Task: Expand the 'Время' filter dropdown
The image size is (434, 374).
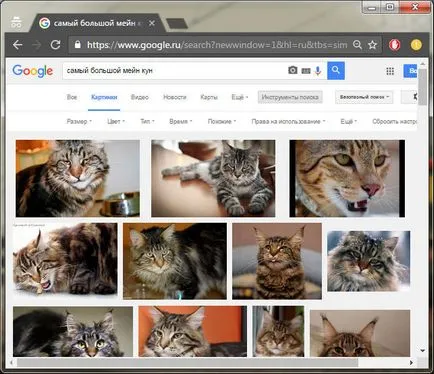Action: click(181, 122)
